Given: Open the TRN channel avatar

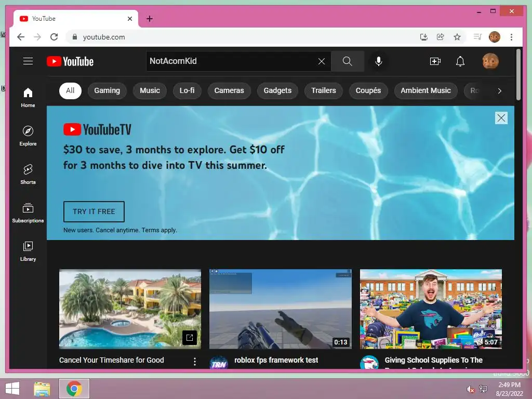Looking at the screenshot, I should tap(219, 363).
